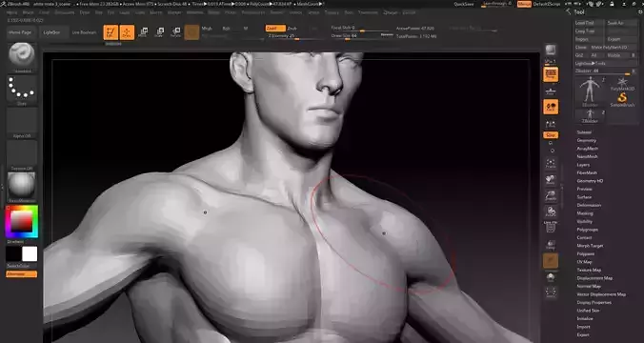
Task: Open the Zplugin menu
Action: pos(391,12)
